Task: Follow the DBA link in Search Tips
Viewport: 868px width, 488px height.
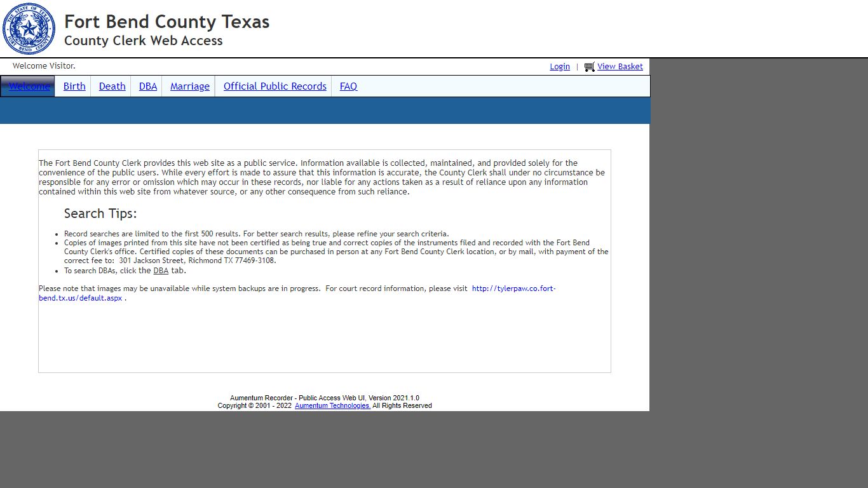Action: click(161, 271)
